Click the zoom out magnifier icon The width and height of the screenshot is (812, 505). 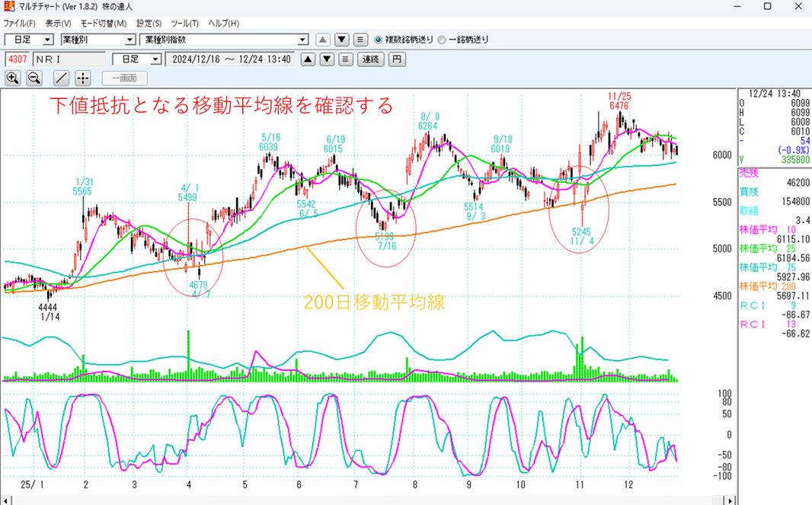point(34,78)
